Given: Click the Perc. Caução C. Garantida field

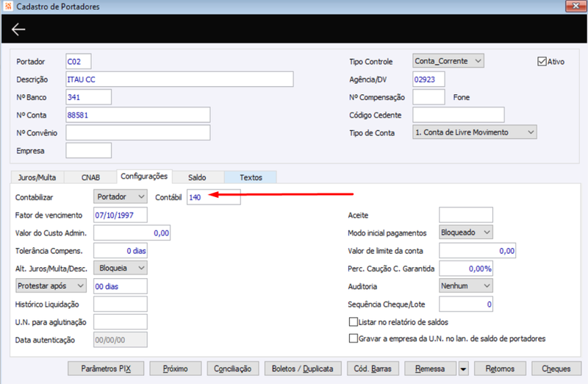Looking at the screenshot, I should [466, 269].
